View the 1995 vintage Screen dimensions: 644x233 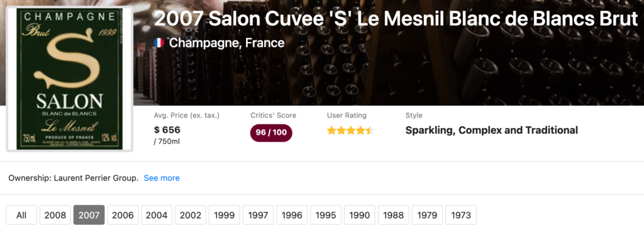[326, 215]
